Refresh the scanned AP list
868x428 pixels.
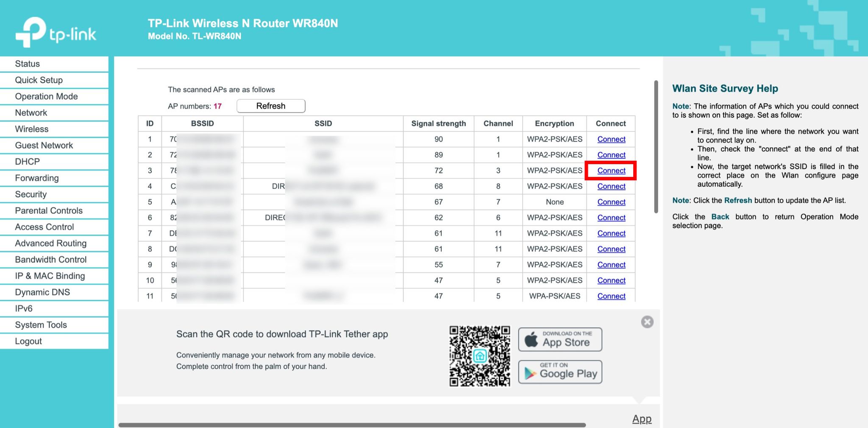pyautogui.click(x=271, y=106)
